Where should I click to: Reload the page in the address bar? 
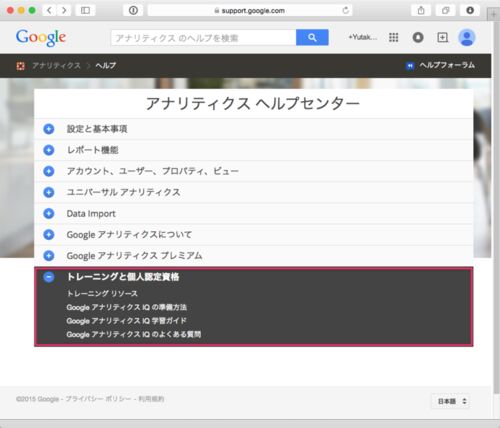tap(346, 10)
